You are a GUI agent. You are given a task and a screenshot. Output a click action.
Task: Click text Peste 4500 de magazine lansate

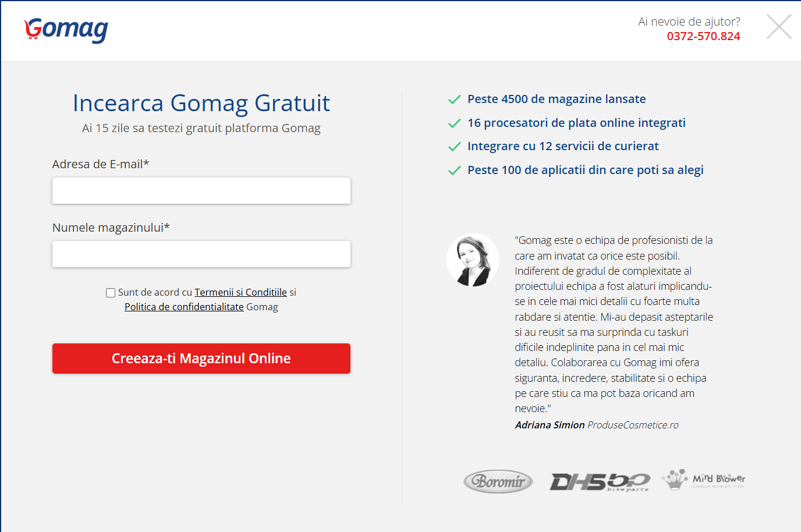tap(557, 99)
